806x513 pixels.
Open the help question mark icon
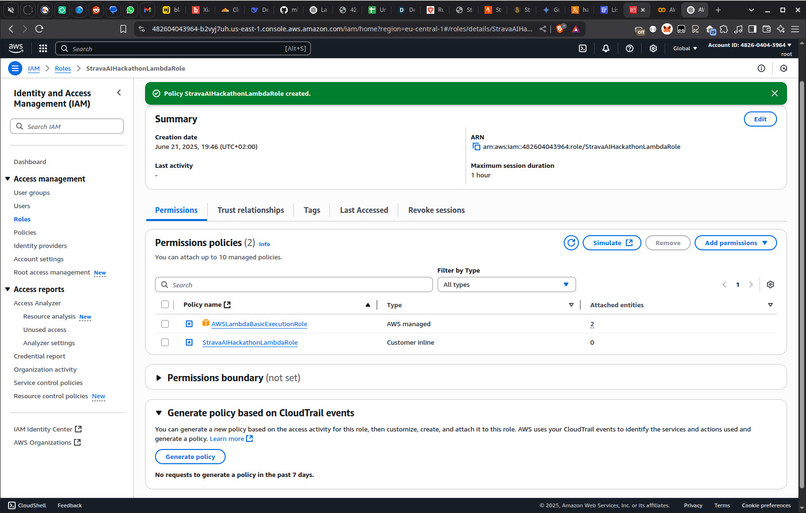629,48
